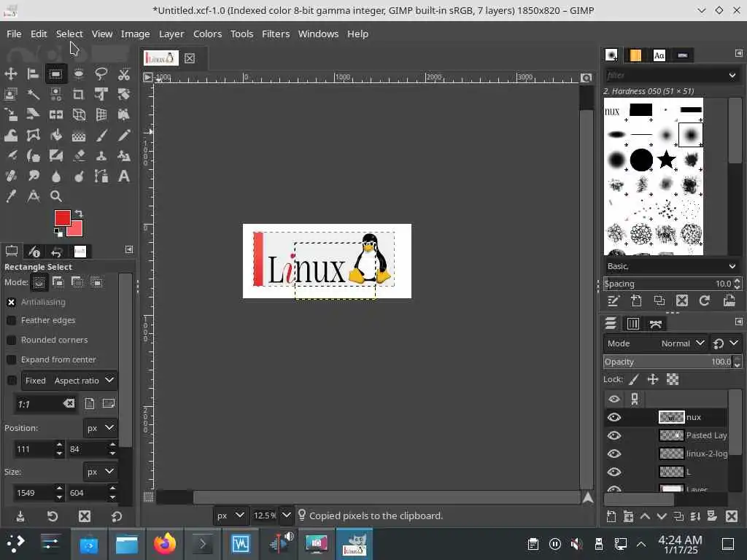Switch to the Fonts tab
Screen dimensions: 747x560
point(659,55)
